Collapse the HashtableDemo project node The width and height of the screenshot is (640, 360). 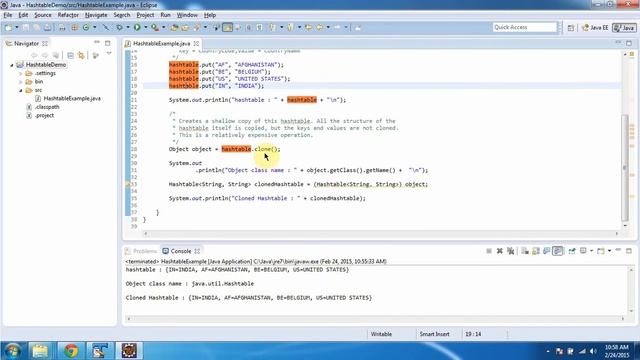[12, 65]
